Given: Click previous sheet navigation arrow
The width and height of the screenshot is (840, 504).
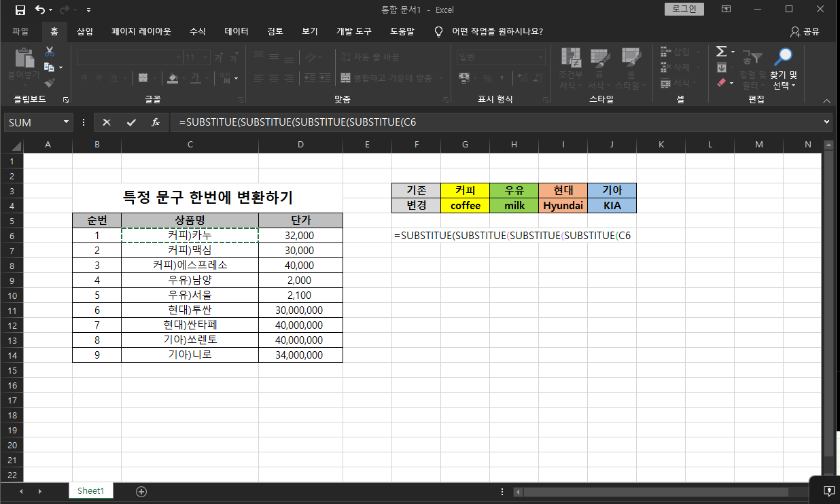Looking at the screenshot, I should (x=21, y=491).
